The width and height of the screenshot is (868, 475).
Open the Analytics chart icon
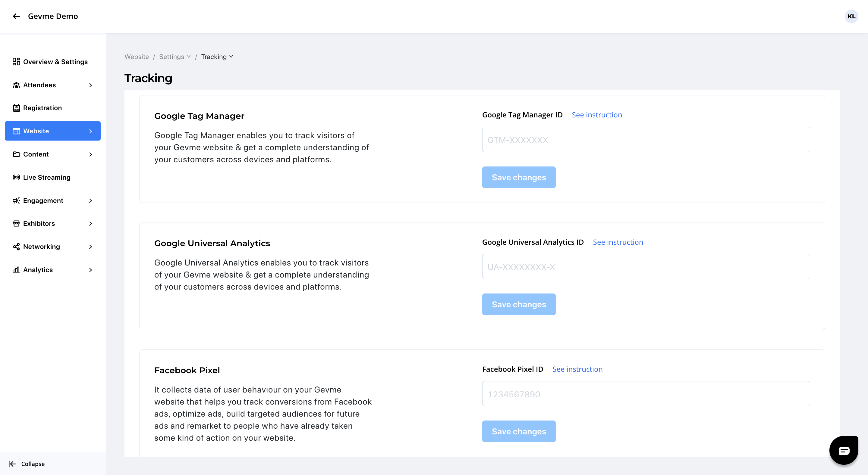pyautogui.click(x=16, y=269)
